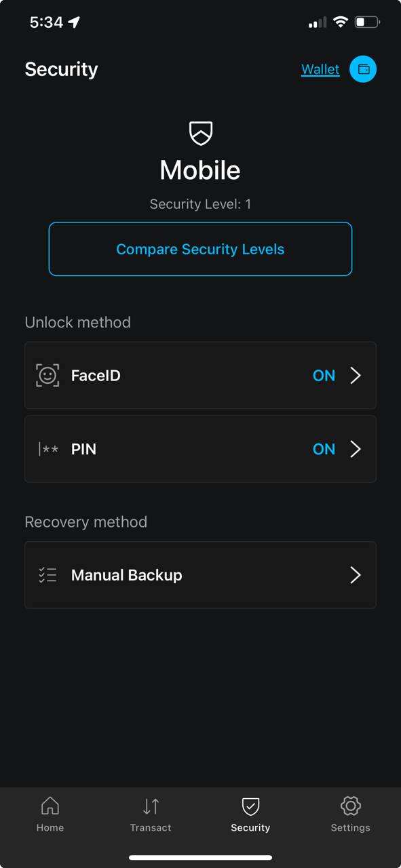Screen dimensions: 401x868
Task: Click the Settings gear icon
Action: [x=350, y=806]
